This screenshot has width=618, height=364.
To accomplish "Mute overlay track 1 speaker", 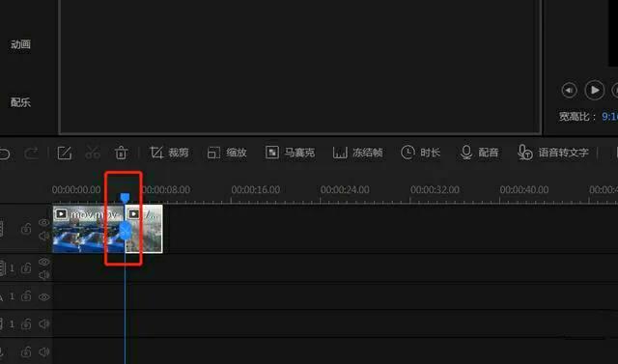I will [44, 274].
